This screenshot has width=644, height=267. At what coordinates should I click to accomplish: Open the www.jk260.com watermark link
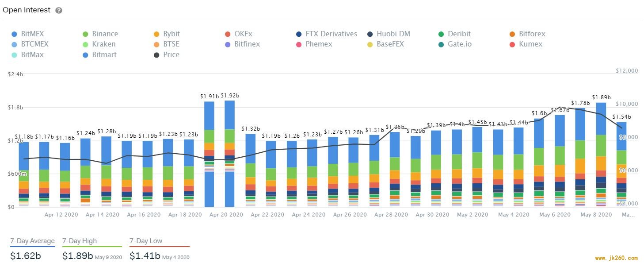coord(616,258)
